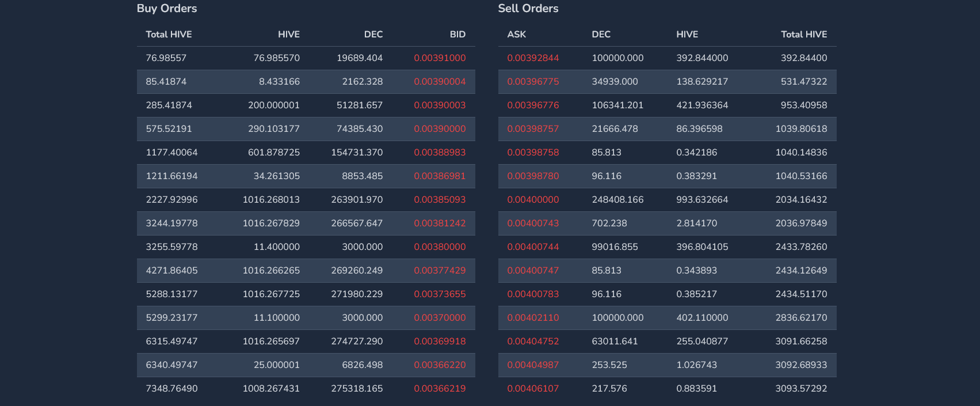Click HIVE amount 25.000001
Screen dimensions: 980x406
click(x=277, y=365)
